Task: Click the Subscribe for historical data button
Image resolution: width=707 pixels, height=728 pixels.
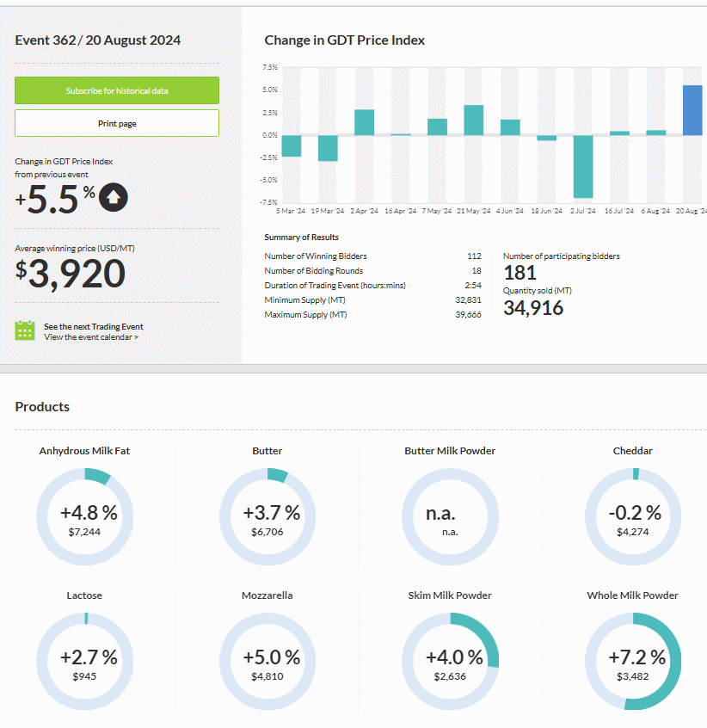Action: coord(117,90)
